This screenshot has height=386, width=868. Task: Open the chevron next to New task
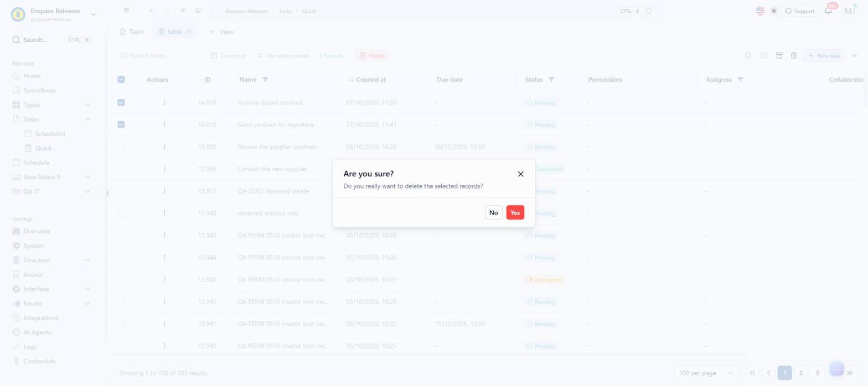tap(854, 55)
